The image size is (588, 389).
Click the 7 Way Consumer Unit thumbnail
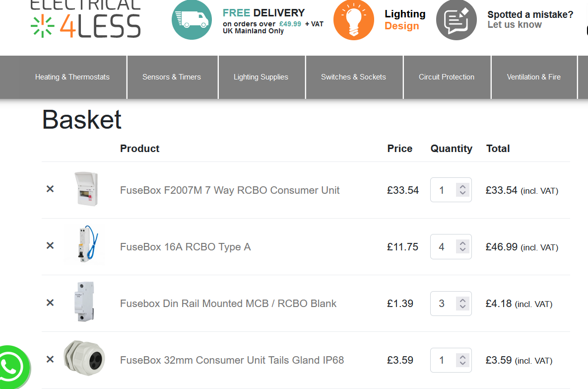(86, 189)
